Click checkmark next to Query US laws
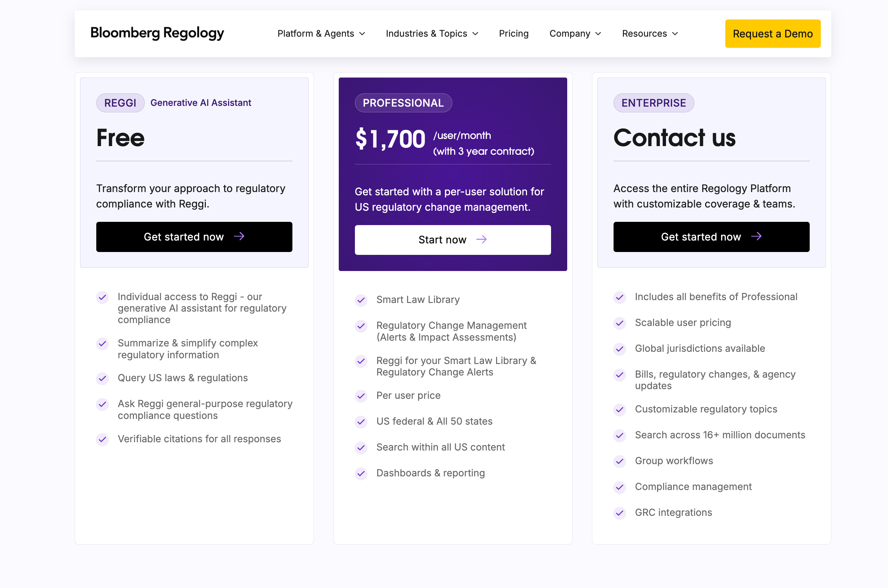 102,378
